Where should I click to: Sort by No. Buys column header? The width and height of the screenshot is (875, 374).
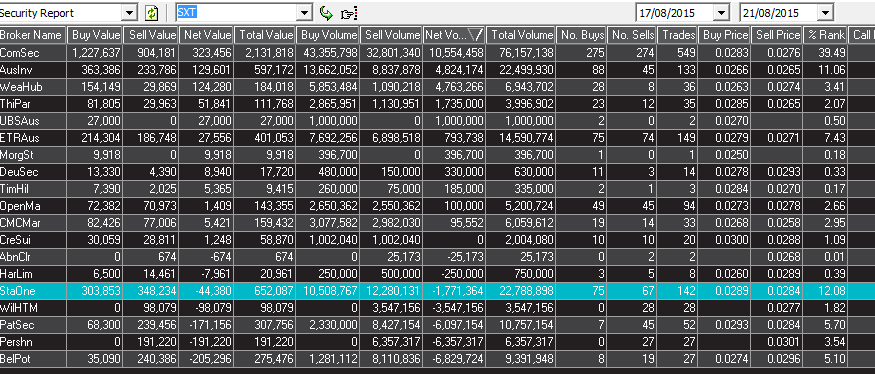click(581, 35)
